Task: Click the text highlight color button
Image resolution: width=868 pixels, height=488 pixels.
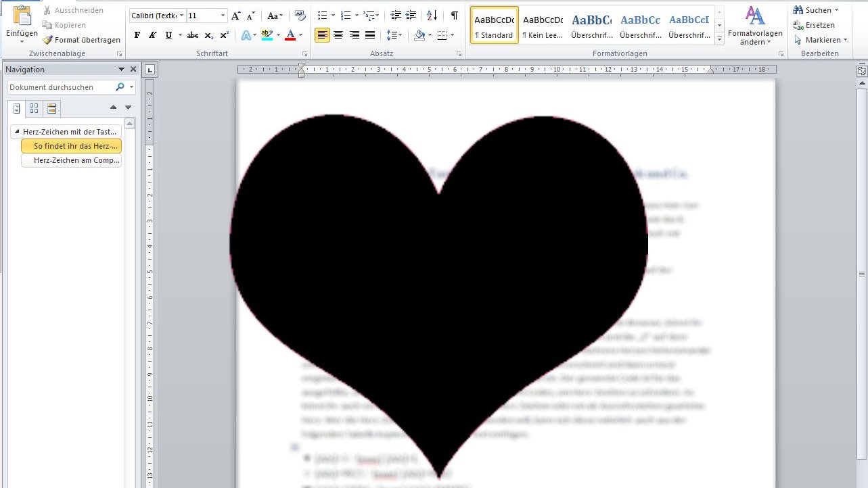Action: tap(267, 35)
